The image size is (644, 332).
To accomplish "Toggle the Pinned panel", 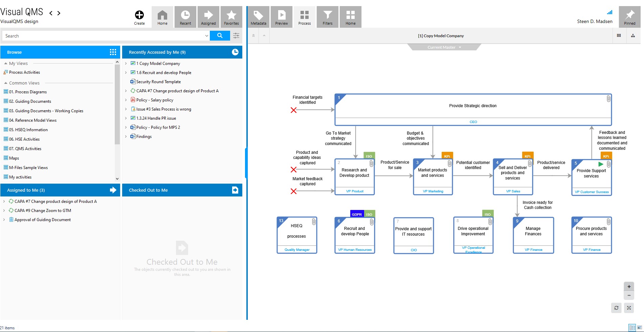I will (x=629, y=17).
